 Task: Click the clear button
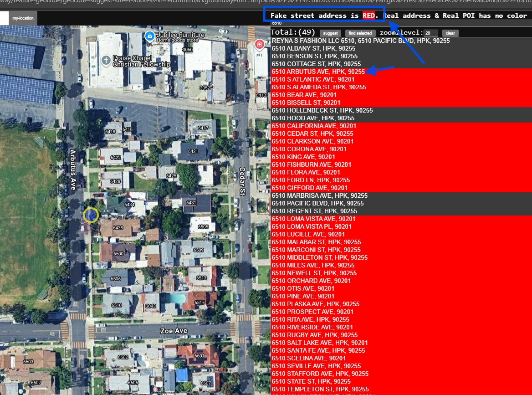[450, 33]
